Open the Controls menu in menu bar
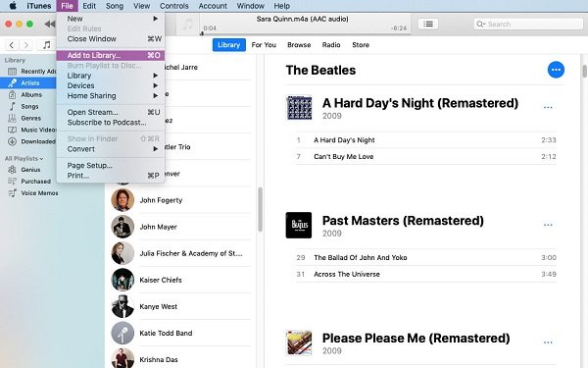The image size is (588, 368). point(174,6)
